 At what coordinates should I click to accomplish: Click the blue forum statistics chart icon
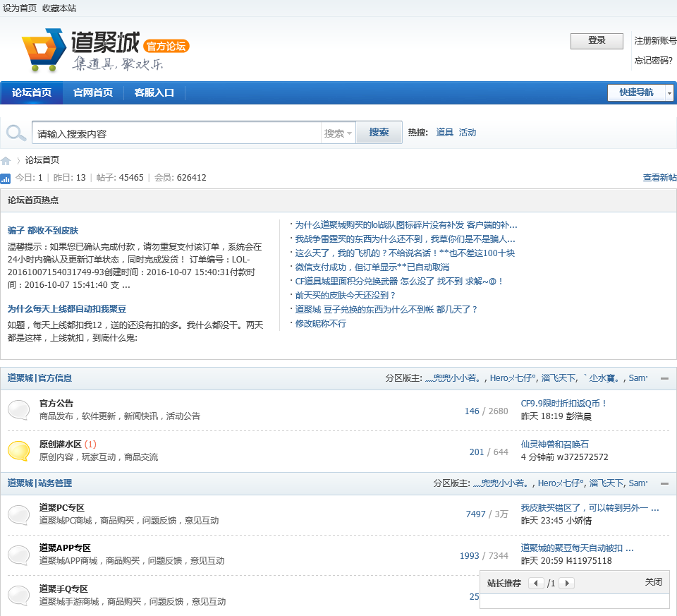pos(5,179)
